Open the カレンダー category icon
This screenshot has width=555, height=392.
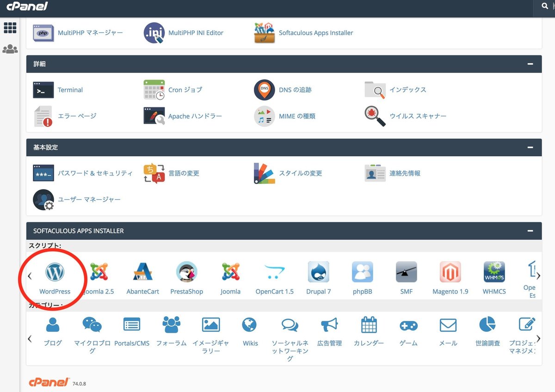[369, 325]
